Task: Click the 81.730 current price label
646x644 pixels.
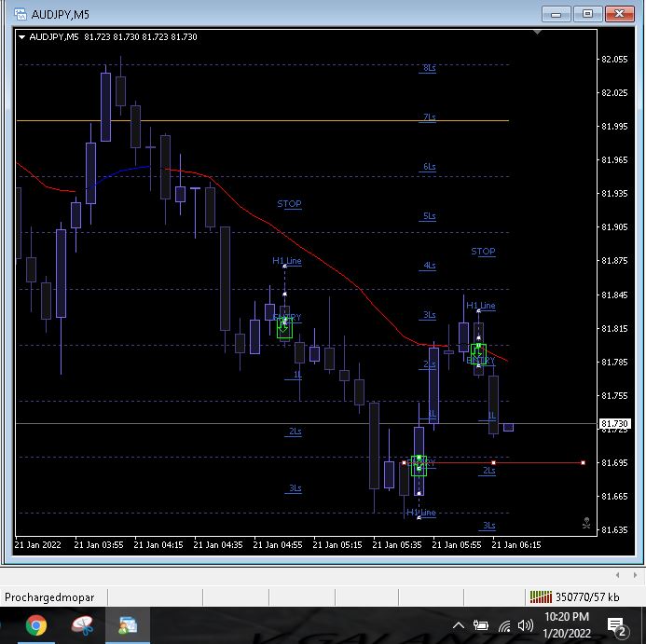Action: (x=614, y=423)
